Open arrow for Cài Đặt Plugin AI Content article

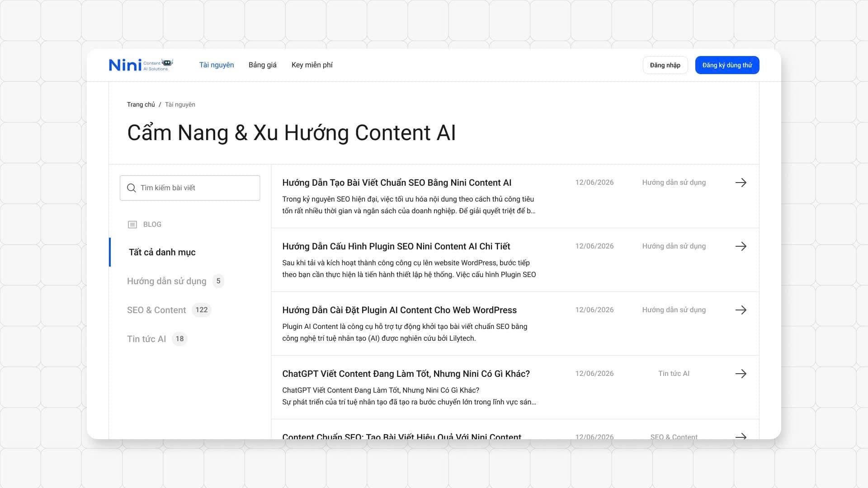tap(741, 310)
